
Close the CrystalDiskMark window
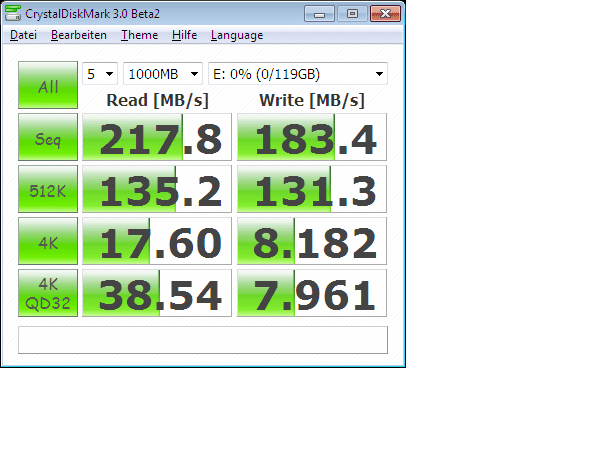click(x=386, y=14)
